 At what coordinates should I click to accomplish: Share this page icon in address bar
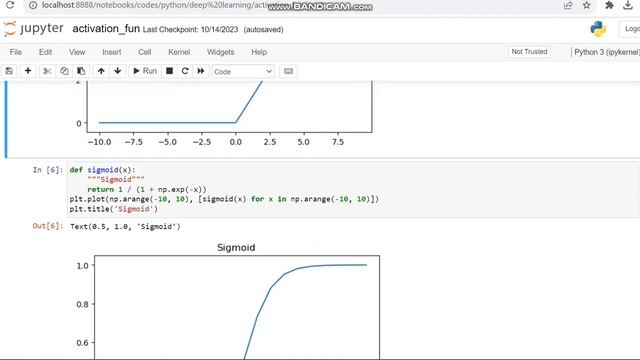point(568,5)
